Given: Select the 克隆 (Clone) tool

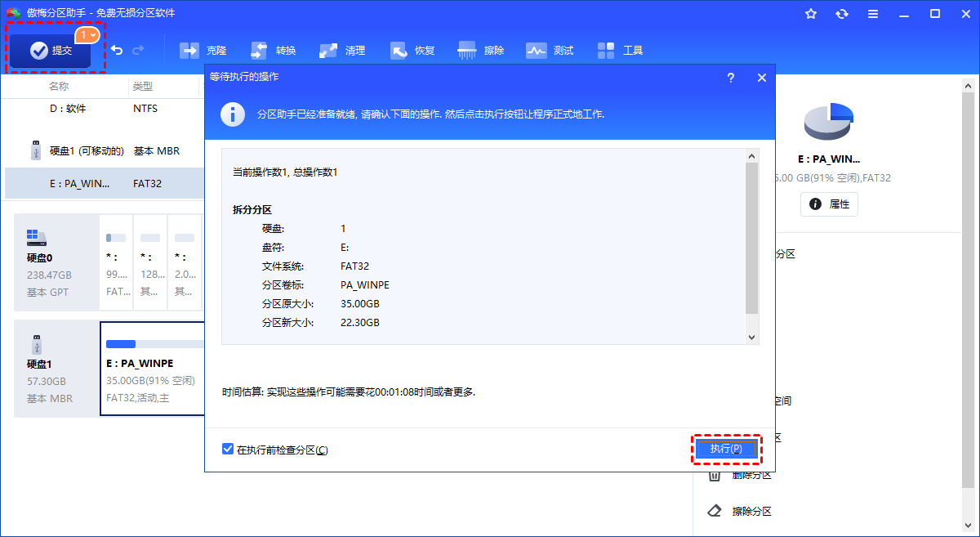Looking at the screenshot, I should click(203, 50).
